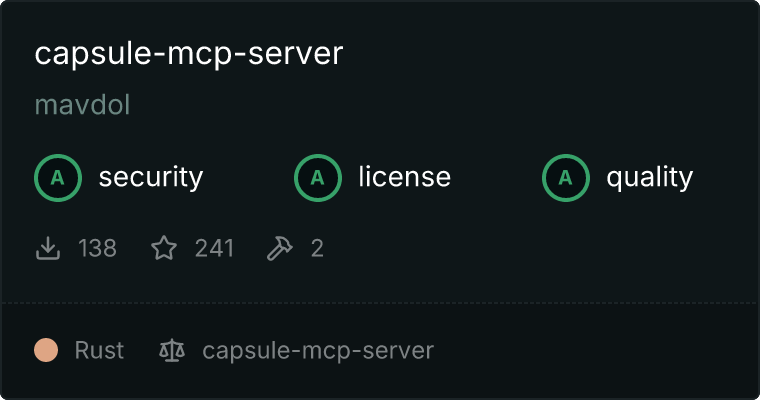The width and height of the screenshot is (760, 400).
Task: Click the dashed divider above the footer
Action: 380,303
